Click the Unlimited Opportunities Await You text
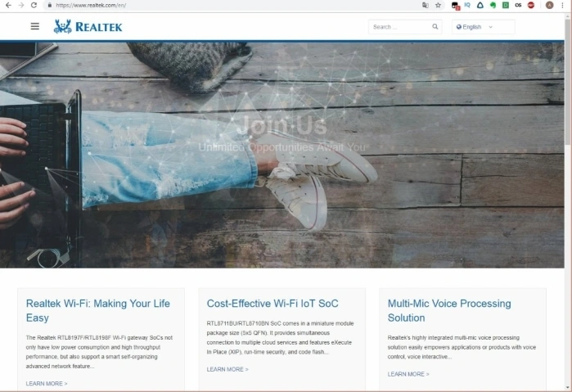The height and width of the screenshot is (392, 572). 281,147
